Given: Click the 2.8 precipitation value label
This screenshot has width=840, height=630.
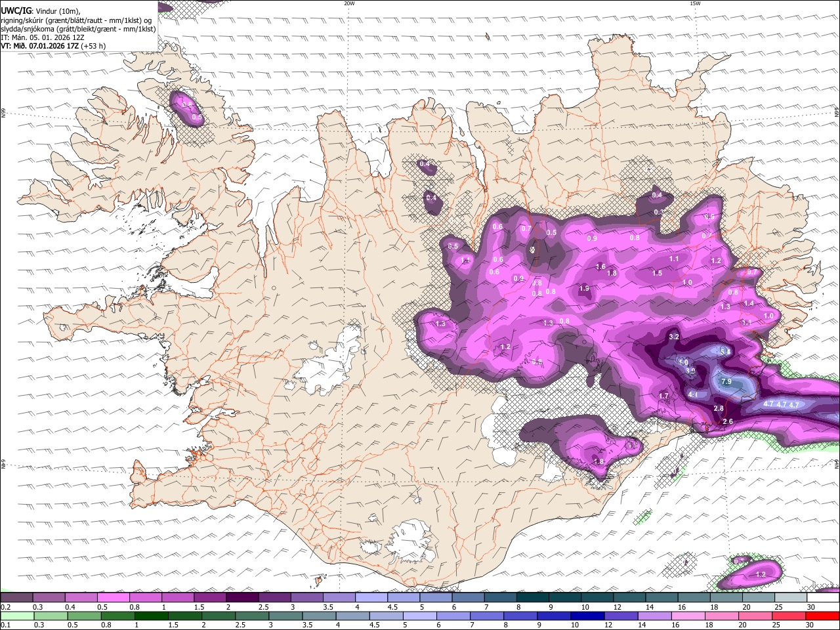Looking at the screenshot, I should [719, 409].
